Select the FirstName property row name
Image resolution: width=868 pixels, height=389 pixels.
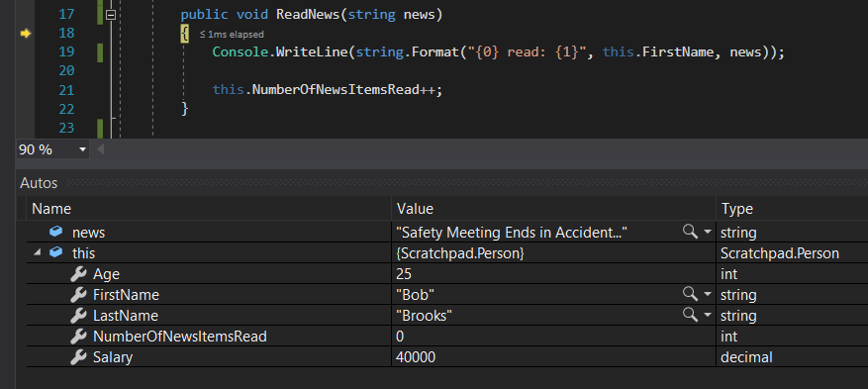pos(126,295)
